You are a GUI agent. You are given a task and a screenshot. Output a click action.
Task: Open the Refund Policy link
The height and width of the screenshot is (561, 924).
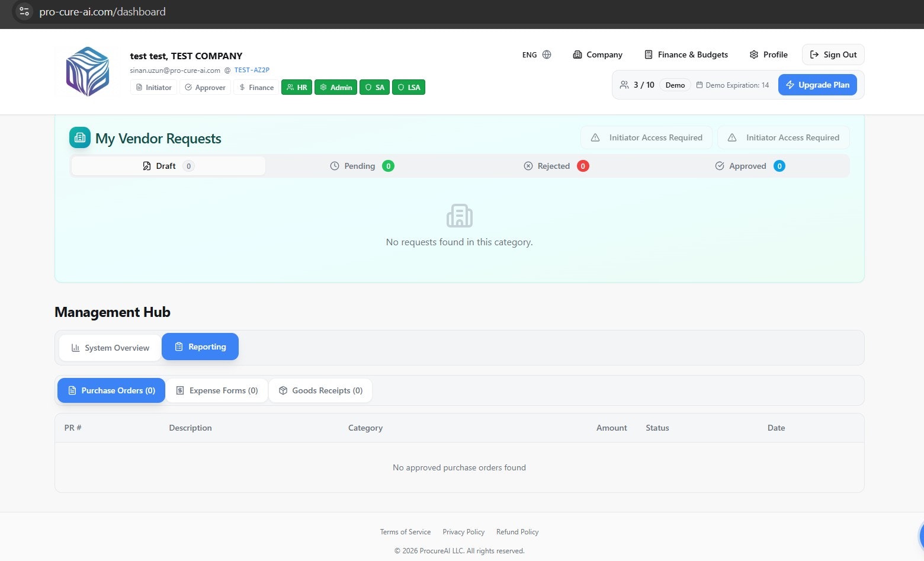(x=518, y=532)
